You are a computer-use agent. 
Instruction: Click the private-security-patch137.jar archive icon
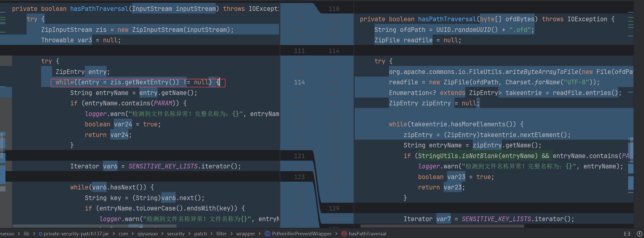click(x=41, y=234)
